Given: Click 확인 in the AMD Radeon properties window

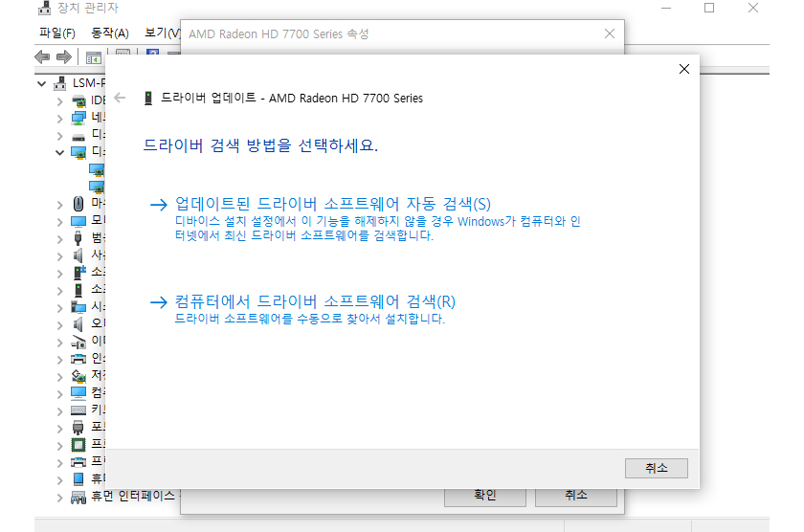Looking at the screenshot, I should 484,497.
